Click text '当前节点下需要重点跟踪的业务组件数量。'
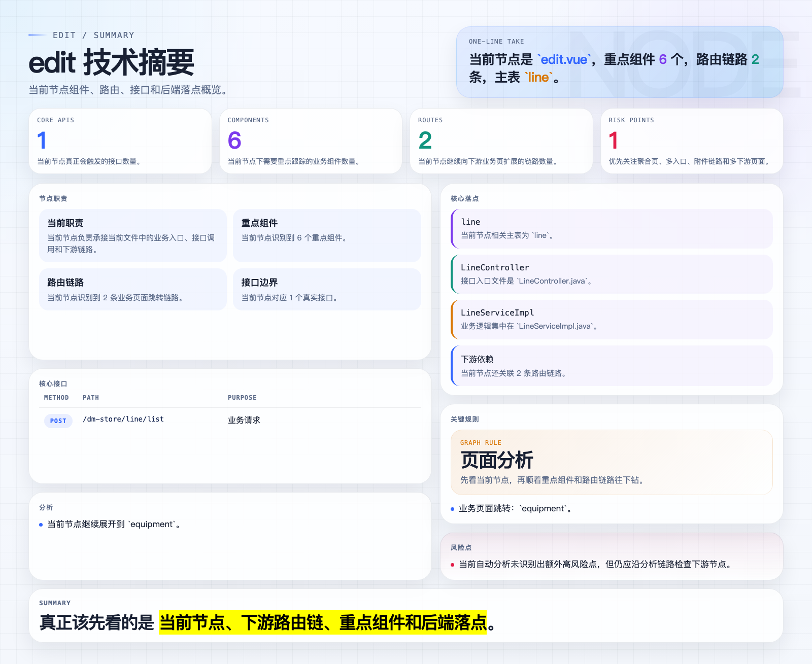812x664 pixels. [294, 161]
